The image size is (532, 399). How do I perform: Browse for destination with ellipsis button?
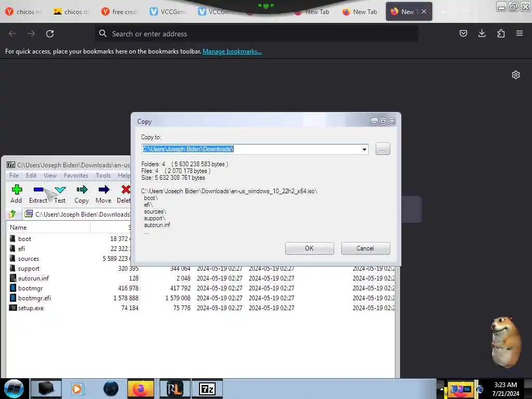pyautogui.click(x=383, y=149)
